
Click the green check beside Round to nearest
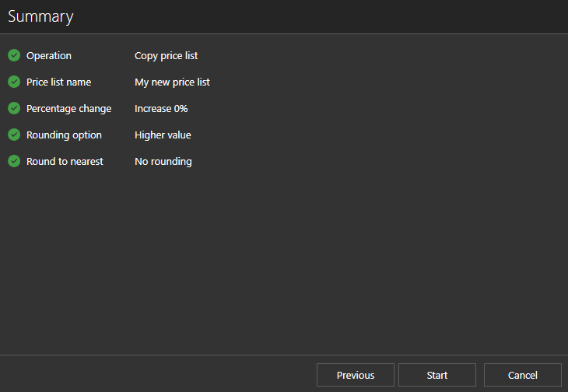(x=14, y=161)
